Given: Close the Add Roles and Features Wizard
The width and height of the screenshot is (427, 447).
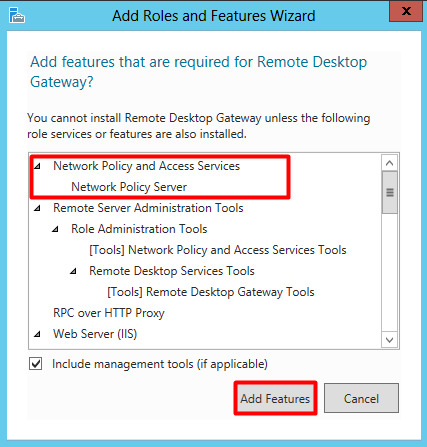Looking at the screenshot, I should click(x=405, y=11).
